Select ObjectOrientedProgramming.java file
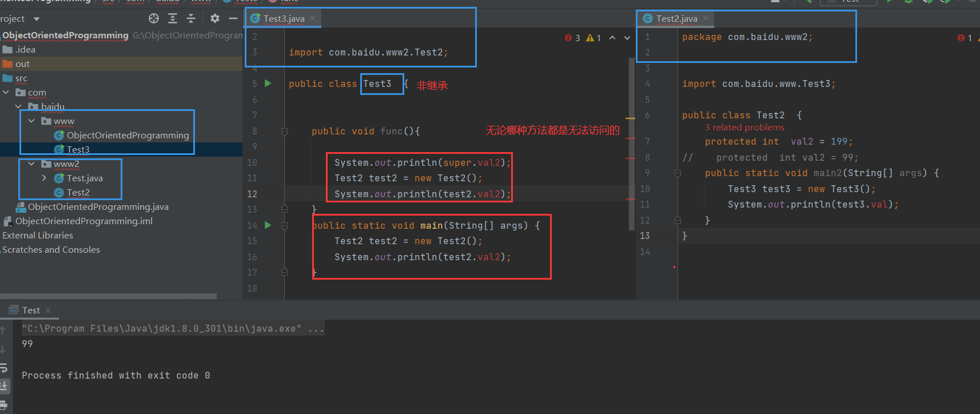The image size is (980, 414). pyautogui.click(x=98, y=206)
